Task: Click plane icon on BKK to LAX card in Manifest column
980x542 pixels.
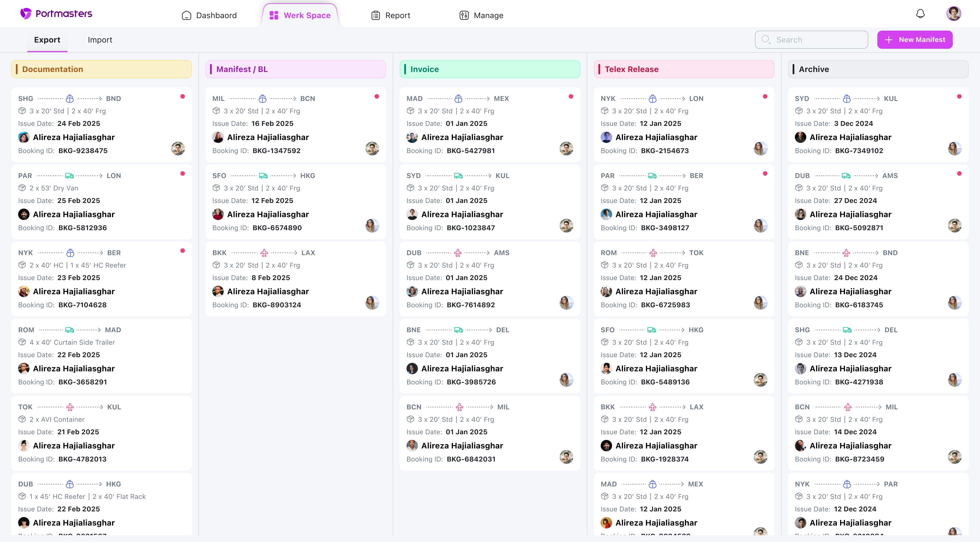Action: [x=264, y=253]
